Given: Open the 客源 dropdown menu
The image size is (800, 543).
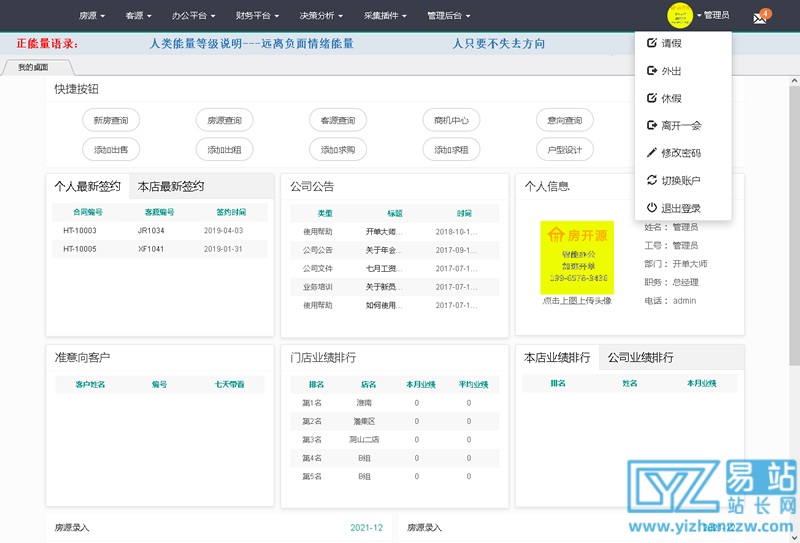Looking at the screenshot, I should point(138,16).
